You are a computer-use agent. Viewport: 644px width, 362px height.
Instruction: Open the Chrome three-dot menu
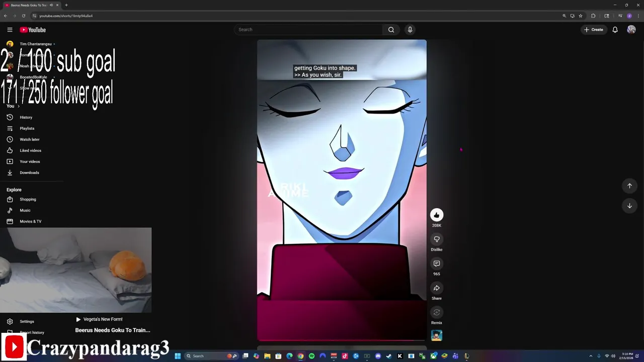[x=638, y=16]
